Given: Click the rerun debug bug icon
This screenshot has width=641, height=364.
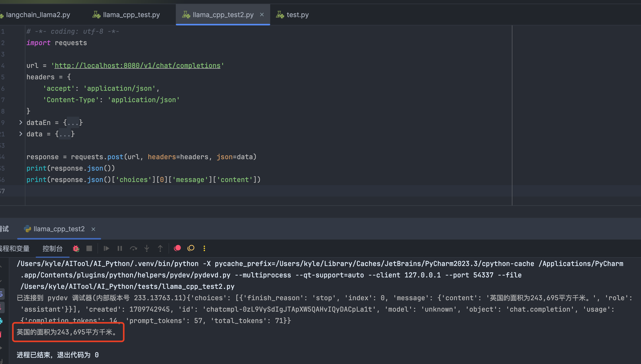Looking at the screenshot, I should coord(76,248).
